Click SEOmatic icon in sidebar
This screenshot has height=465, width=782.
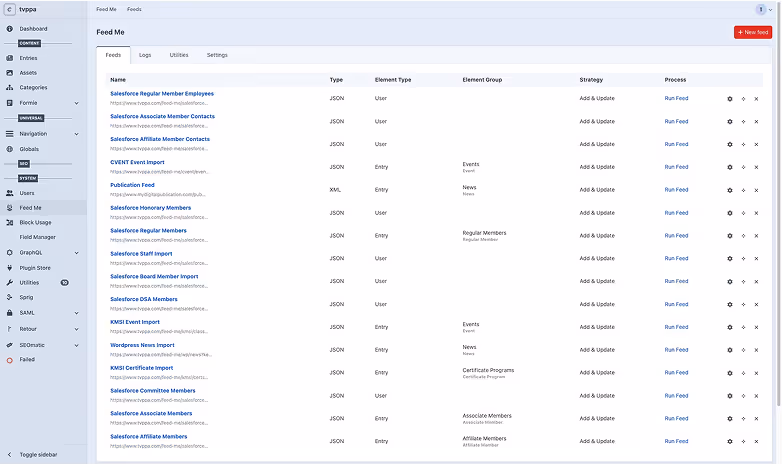click(x=9, y=345)
